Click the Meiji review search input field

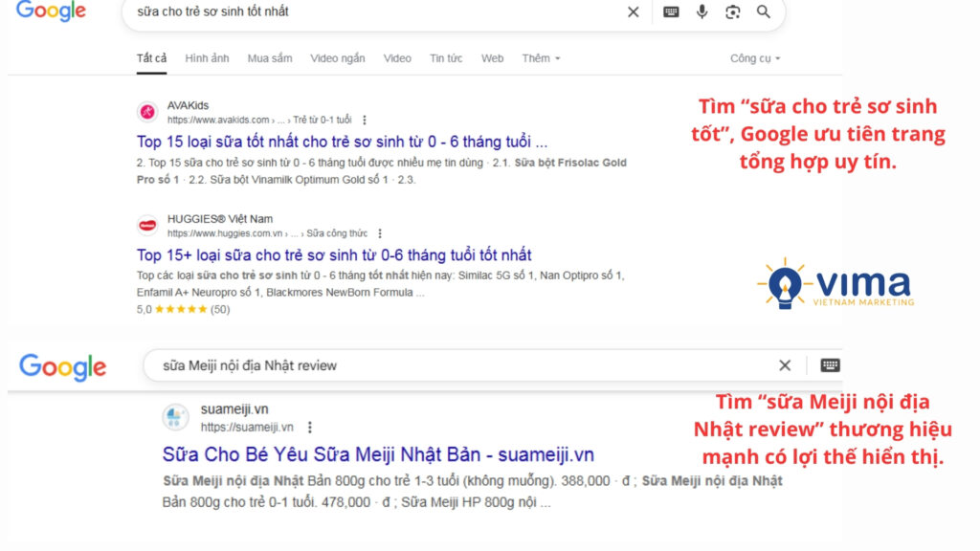[462, 365]
